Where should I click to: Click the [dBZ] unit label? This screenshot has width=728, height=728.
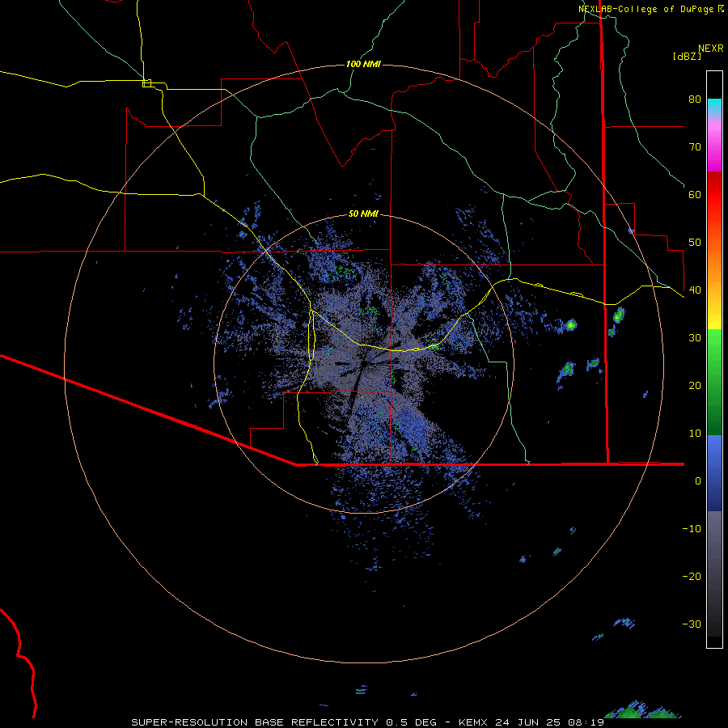coord(687,57)
